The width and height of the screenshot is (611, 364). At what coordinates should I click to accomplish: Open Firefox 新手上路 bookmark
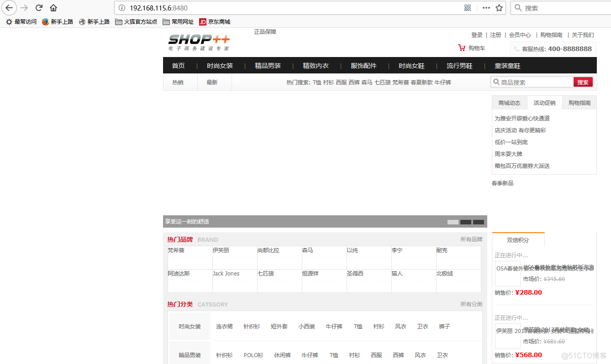coord(58,21)
